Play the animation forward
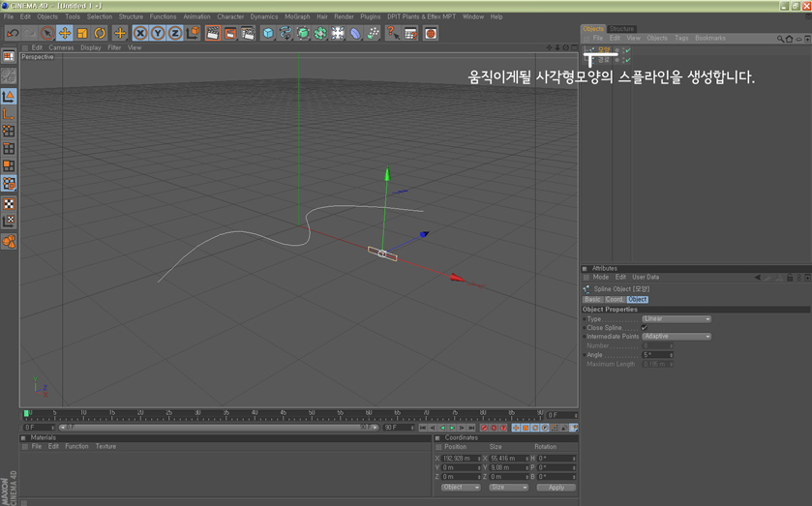812x506 pixels. (452, 428)
